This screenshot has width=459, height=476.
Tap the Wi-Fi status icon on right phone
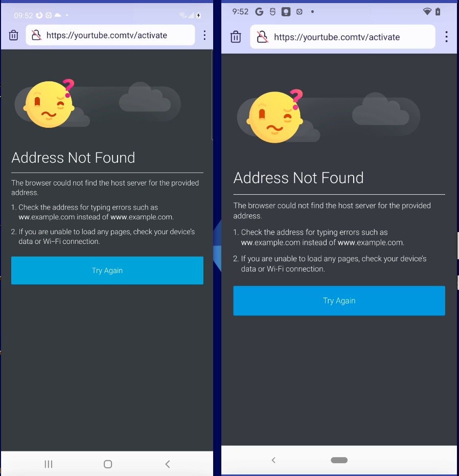point(427,12)
